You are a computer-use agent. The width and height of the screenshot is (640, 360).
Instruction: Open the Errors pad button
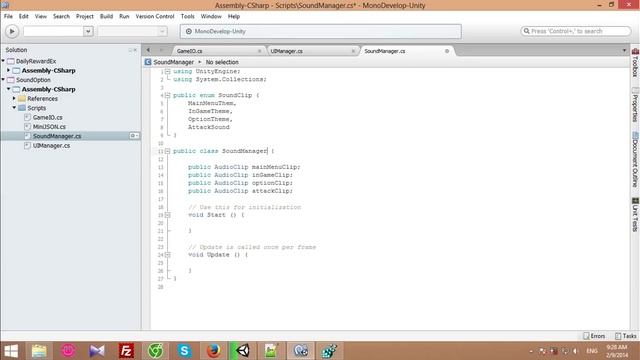(594, 336)
